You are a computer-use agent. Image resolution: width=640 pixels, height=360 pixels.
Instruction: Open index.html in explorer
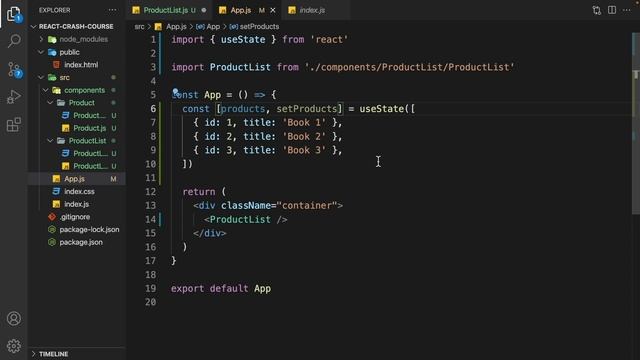click(76, 64)
